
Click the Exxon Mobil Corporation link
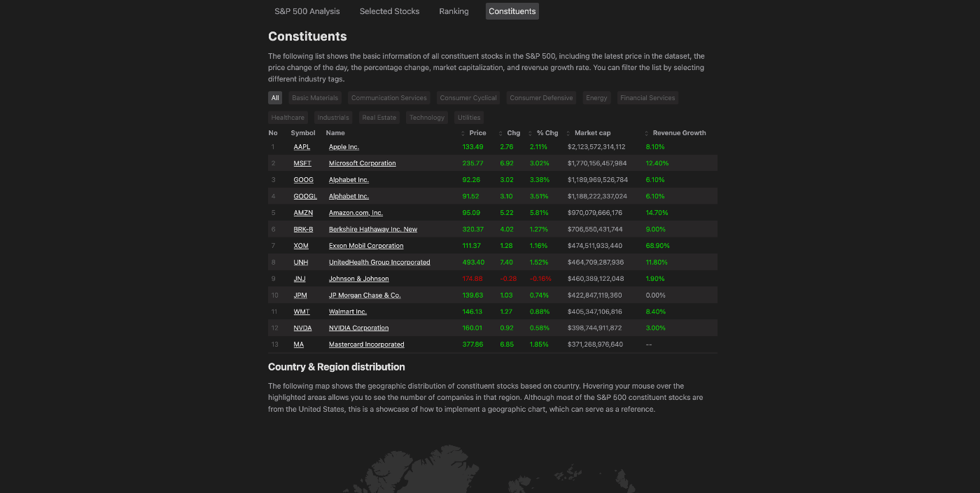(366, 246)
